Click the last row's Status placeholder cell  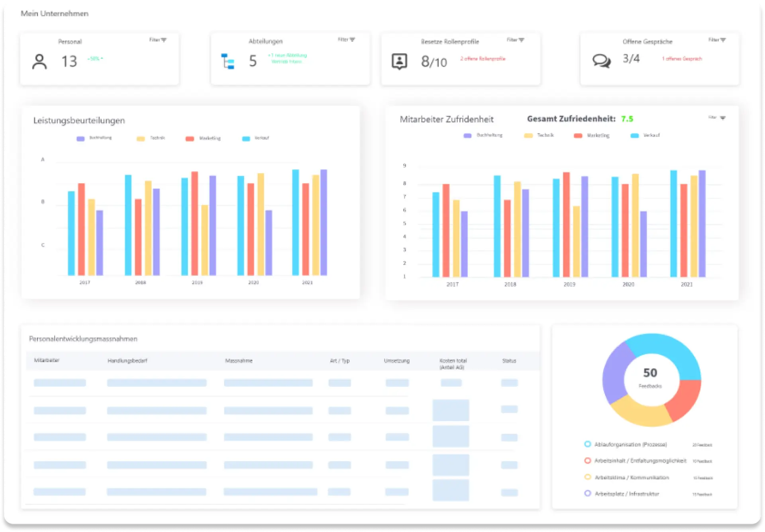[x=509, y=493]
